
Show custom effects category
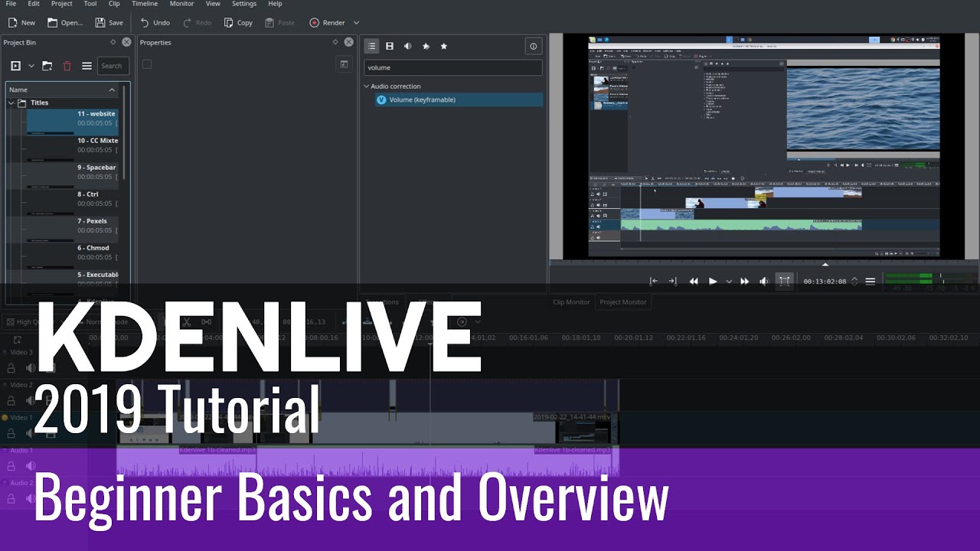tap(426, 46)
